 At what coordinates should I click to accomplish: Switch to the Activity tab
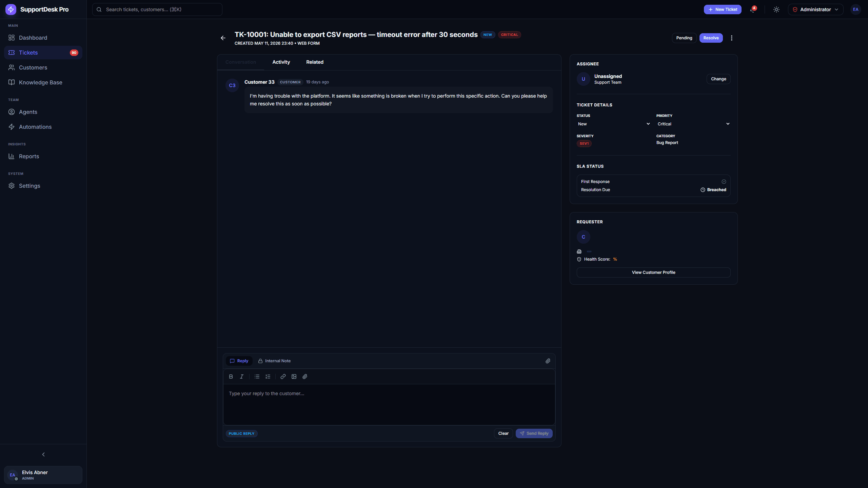click(x=281, y=62)
